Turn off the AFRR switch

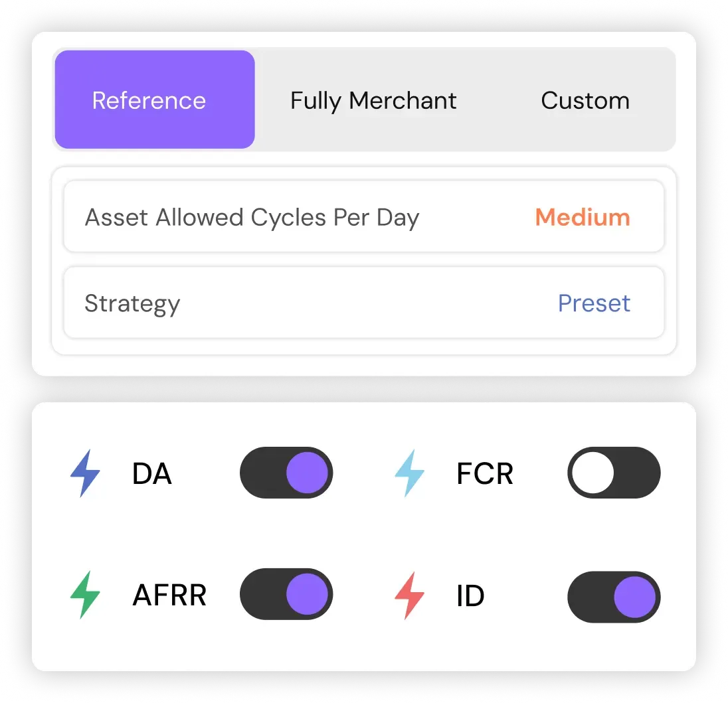click(x=286, y=594)
